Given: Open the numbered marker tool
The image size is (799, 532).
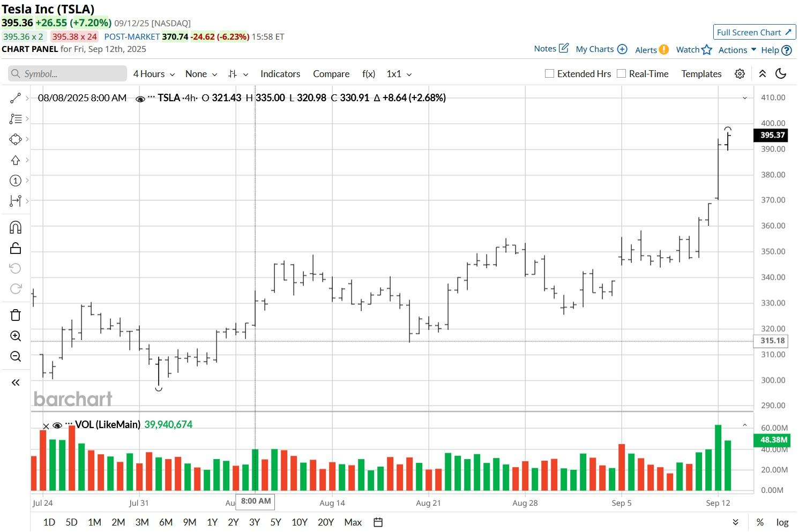Looking at the screenshot, I should pyautogui.click(x=15, y=181).
